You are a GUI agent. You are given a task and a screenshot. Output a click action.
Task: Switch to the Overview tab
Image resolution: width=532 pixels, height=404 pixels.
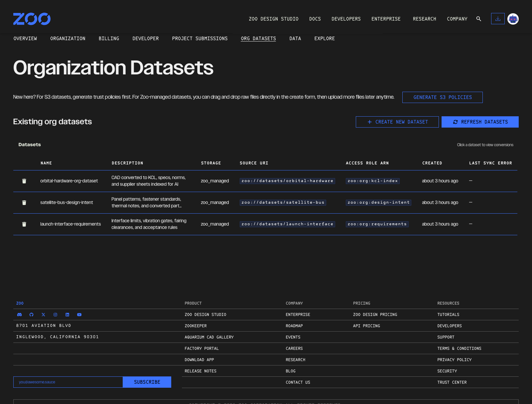point(25,39)
